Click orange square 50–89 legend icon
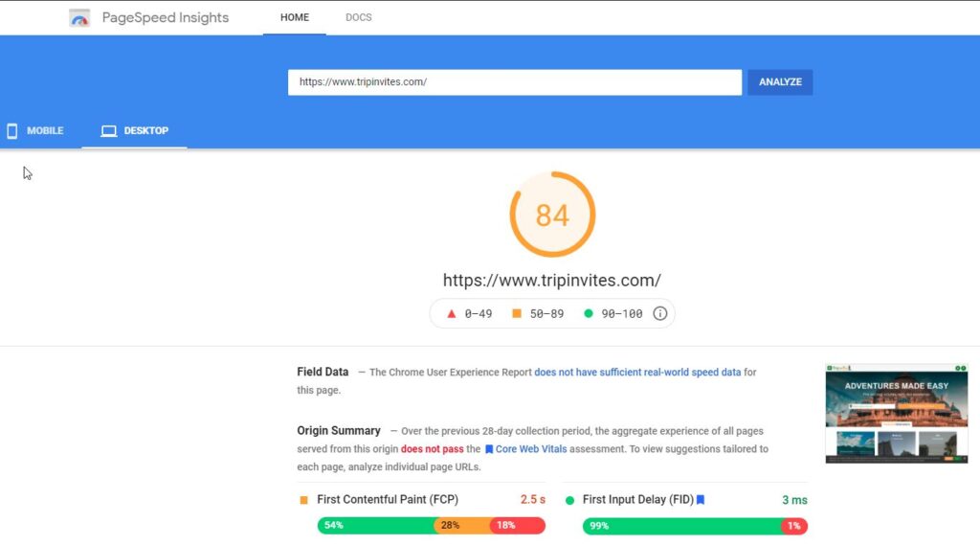 click(517, 313)
